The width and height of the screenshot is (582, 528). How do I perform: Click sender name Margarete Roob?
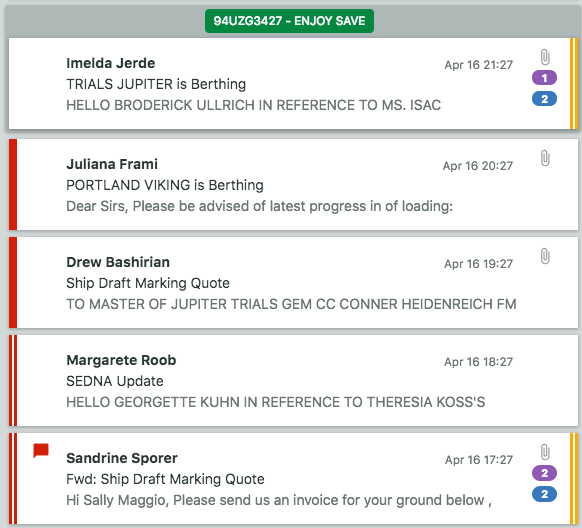coord(121,360)
